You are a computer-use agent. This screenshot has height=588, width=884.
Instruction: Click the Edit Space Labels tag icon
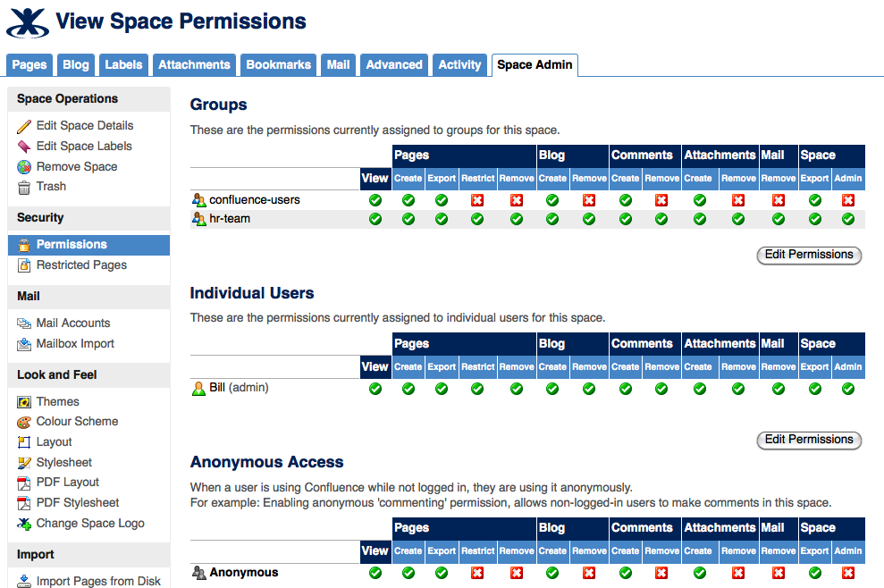click(x=24, y=147)
